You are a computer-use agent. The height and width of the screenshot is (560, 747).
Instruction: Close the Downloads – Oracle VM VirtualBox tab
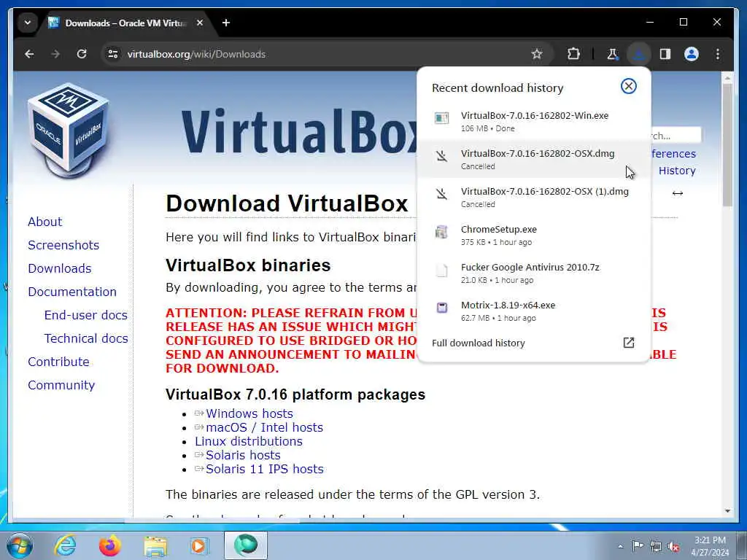(200, 23)
